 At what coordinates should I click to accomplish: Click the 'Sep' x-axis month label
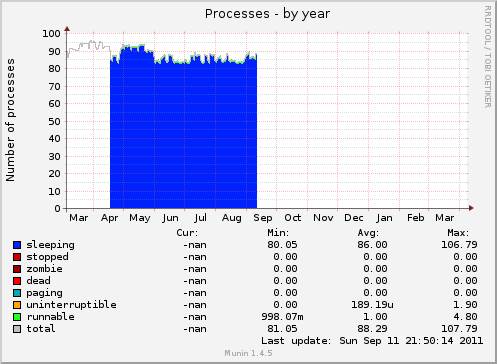pyautogui.click(x=263, y=218)
